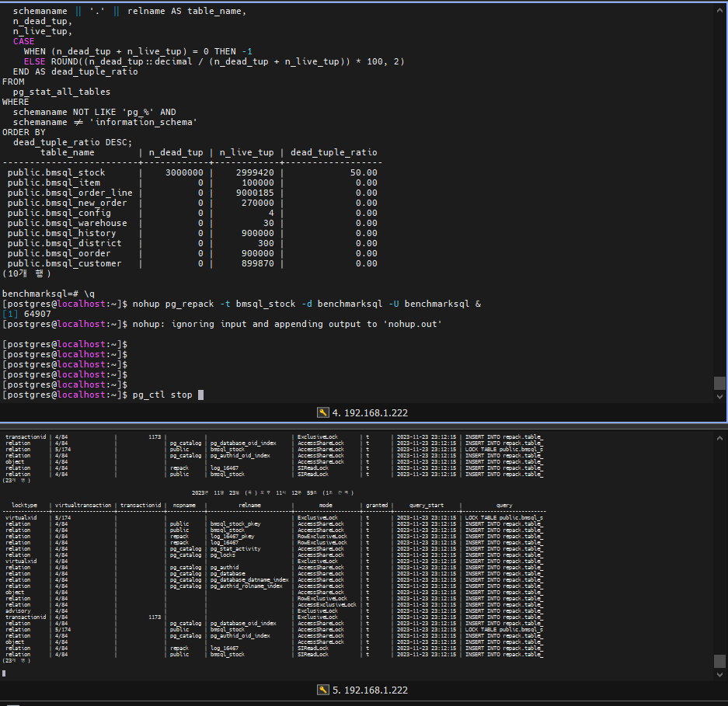Click the wrench icon on session 4 label
This screenshot has height=706, width=728.
click(323, 412)
